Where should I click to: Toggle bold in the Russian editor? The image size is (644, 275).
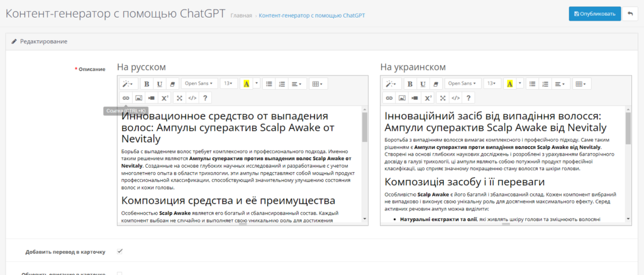[147, 84]
